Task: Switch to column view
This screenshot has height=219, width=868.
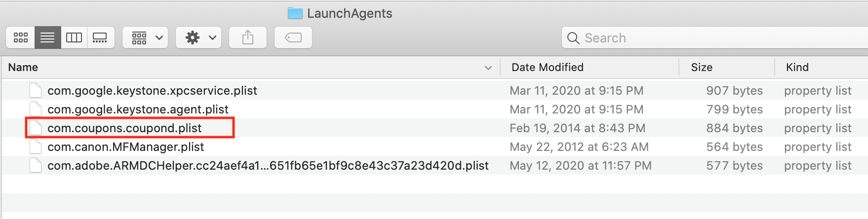Action: point(74,37)
